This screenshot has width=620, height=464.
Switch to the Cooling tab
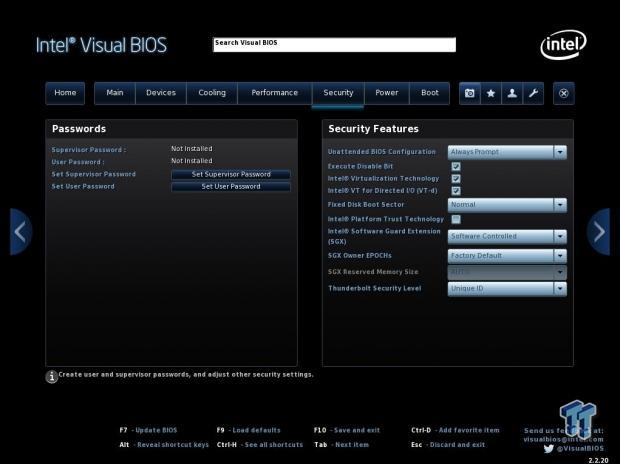212,93
